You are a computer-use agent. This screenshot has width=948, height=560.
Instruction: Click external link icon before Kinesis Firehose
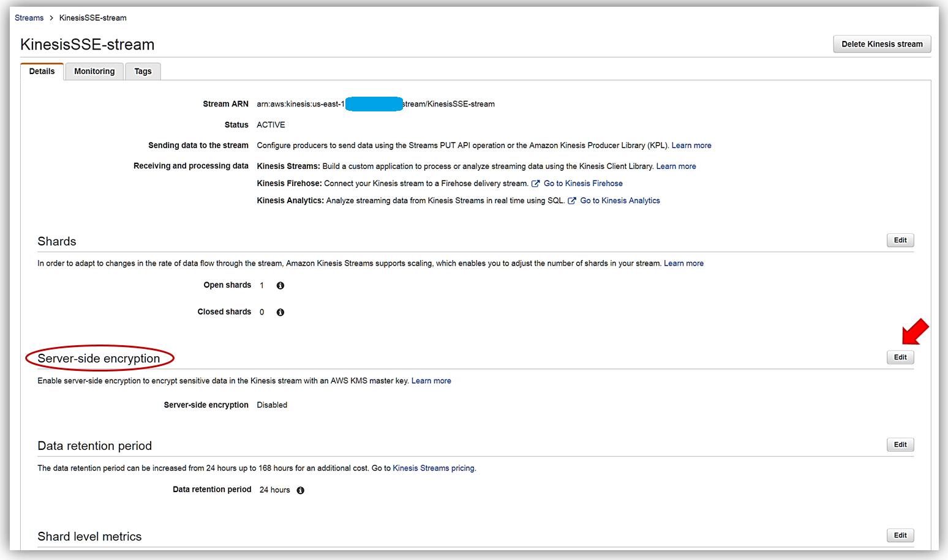click(535, 184)
